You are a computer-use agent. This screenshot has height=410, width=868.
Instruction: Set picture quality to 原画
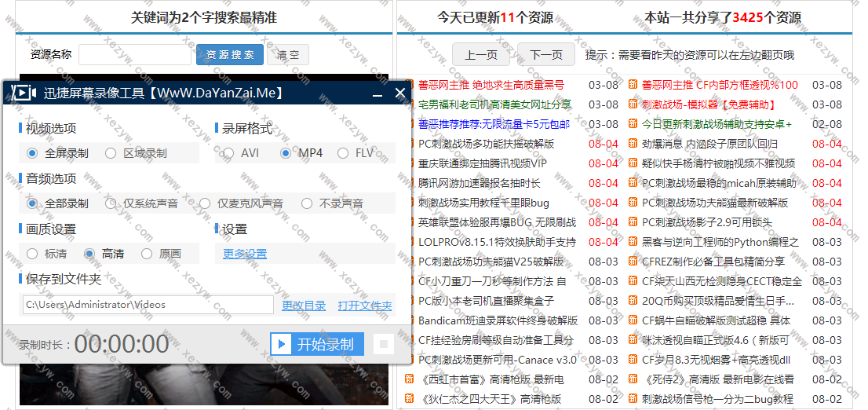point(147,254)
